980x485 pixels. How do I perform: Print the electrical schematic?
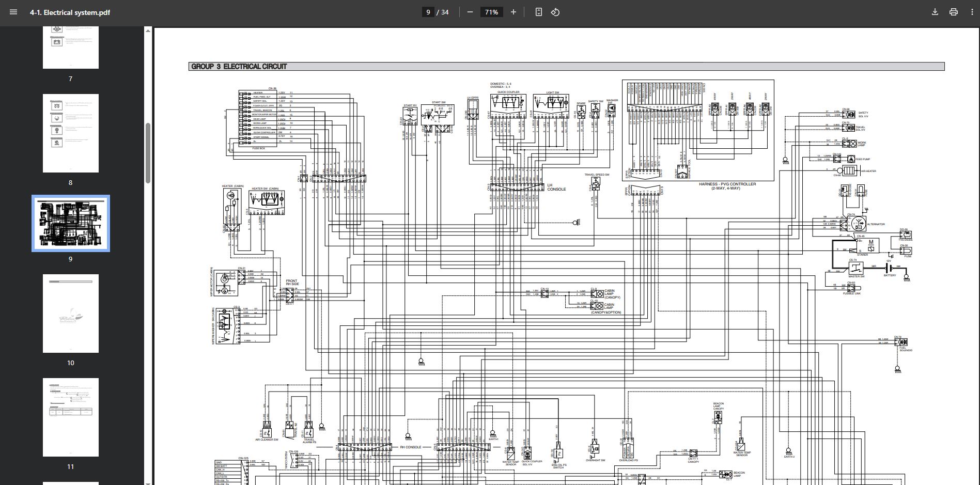pyautogui.click(x=953, y=12)
